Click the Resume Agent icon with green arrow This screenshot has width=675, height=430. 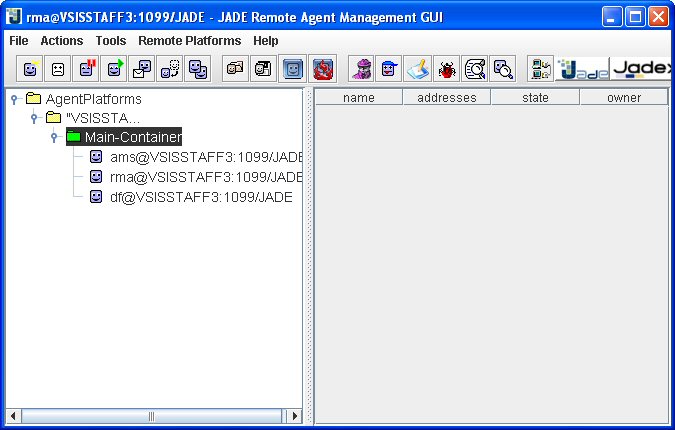pyautogui.click(x=114, y=68)
